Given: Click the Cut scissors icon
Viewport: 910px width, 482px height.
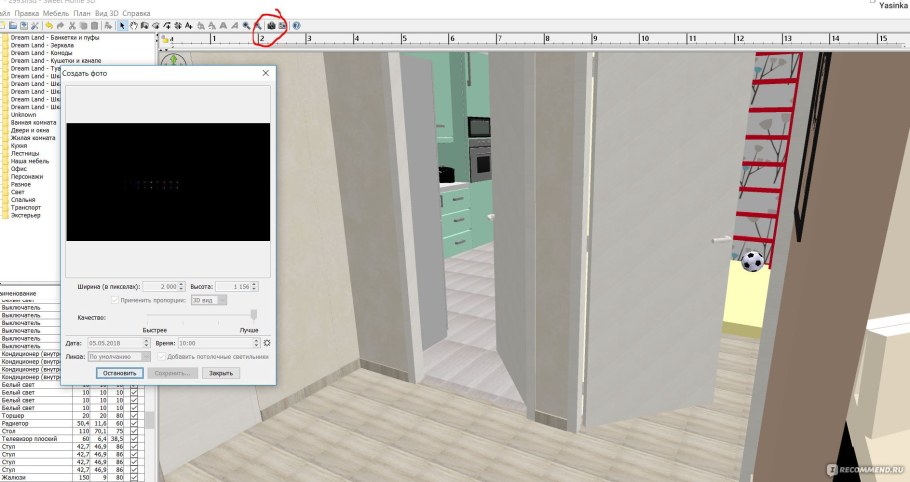Looking at the screenshot, I should [73, 26].
